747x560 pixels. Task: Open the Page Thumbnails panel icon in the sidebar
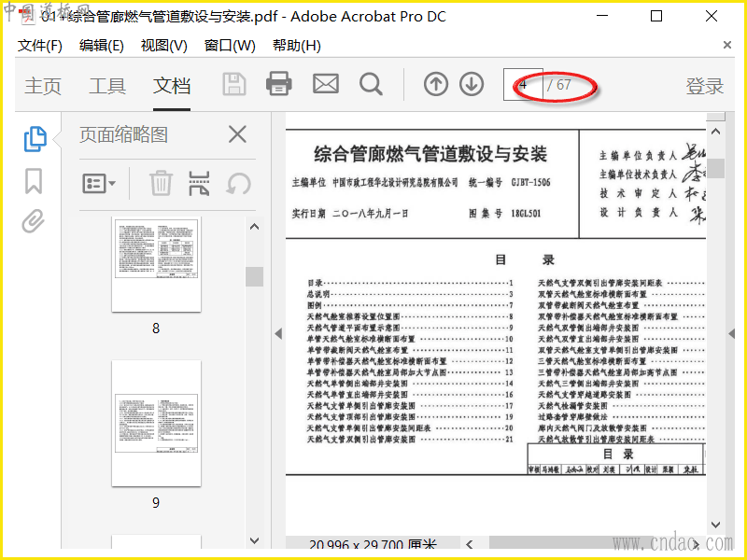[x=35, y=139]
